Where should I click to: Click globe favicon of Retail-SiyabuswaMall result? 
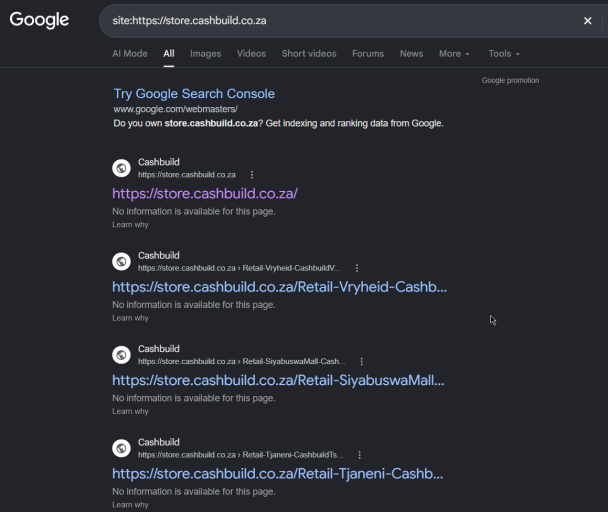click(121, 355)
